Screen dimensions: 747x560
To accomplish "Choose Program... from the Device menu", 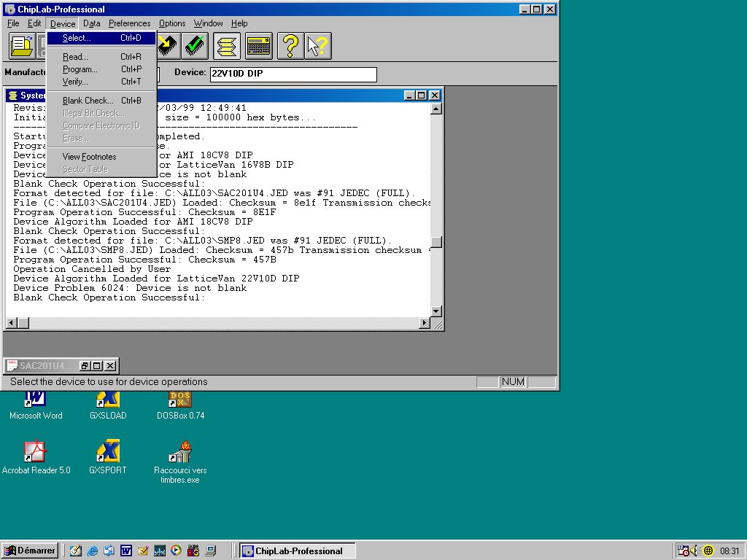I will [101, 69].
